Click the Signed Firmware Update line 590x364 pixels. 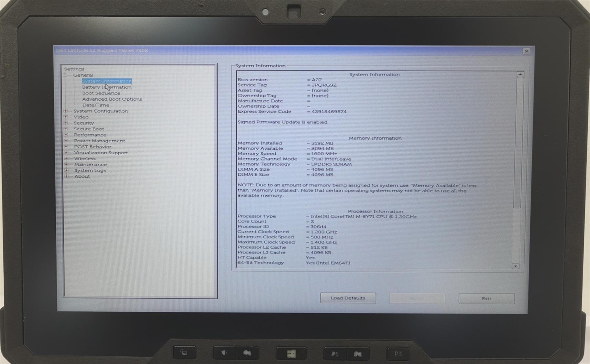(x=282, y=122)
